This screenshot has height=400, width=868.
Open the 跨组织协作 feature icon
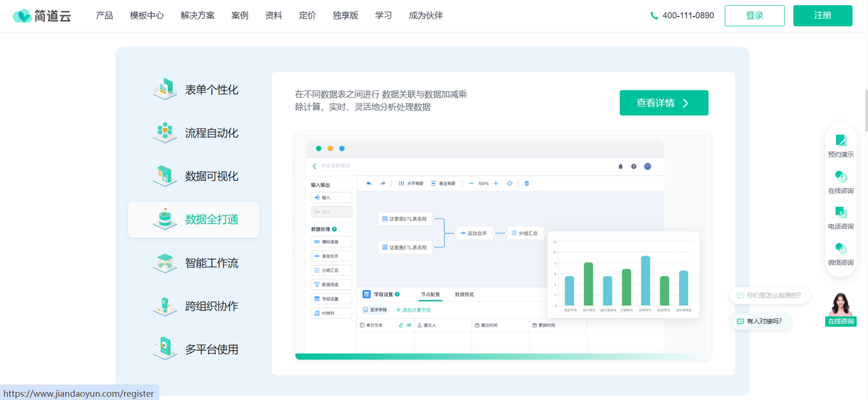coord(164,306)
